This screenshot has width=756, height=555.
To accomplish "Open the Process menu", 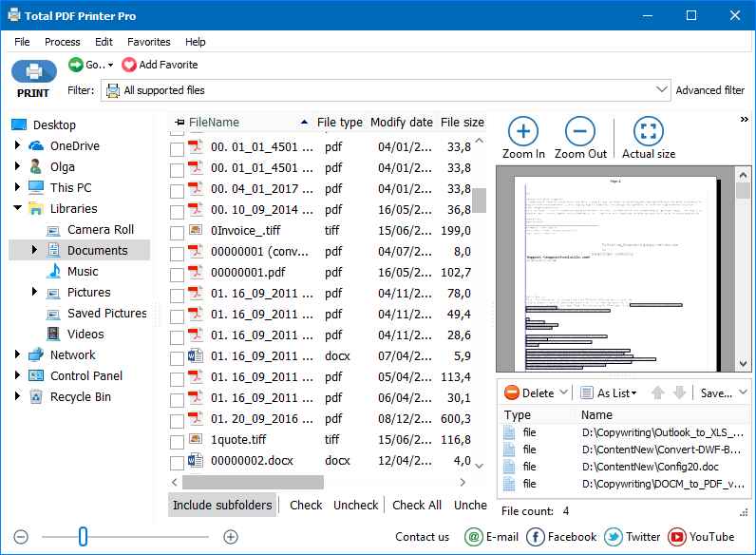I will coord(63,42).
